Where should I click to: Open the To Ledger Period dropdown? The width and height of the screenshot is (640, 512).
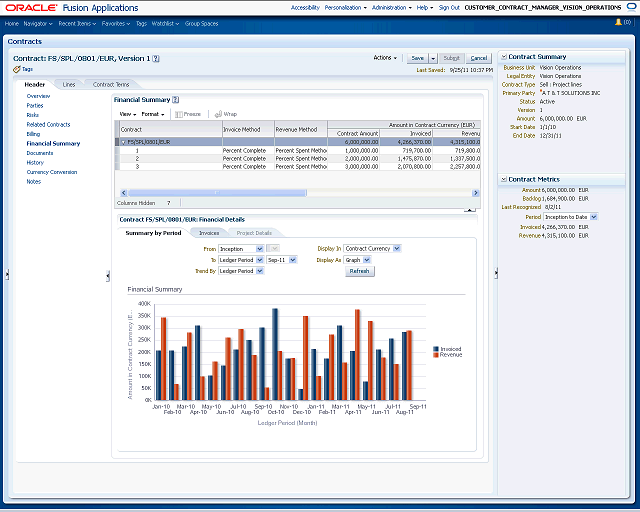pyautogui.click(x=260, y=260)
